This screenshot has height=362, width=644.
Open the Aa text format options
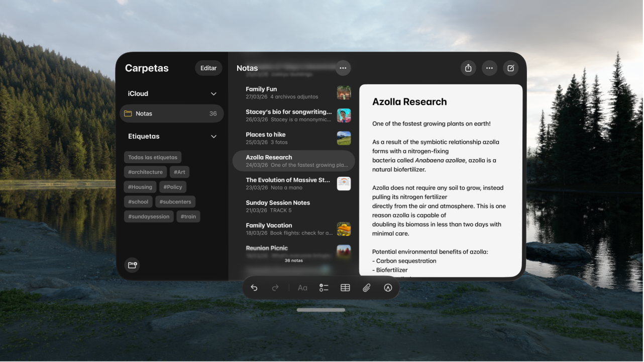click(302, 288)
